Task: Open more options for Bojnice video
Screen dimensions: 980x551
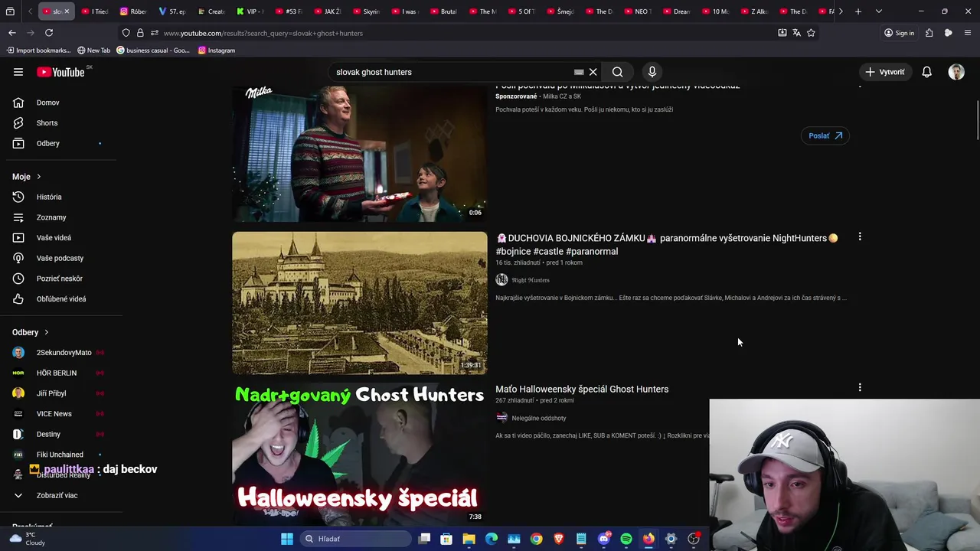Action: [x=860, y=237]
